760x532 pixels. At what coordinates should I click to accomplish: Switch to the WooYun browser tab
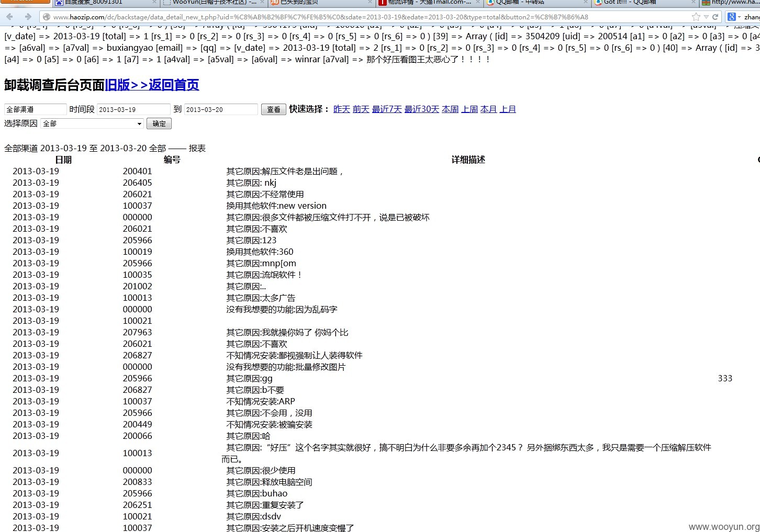click(214, 3)
